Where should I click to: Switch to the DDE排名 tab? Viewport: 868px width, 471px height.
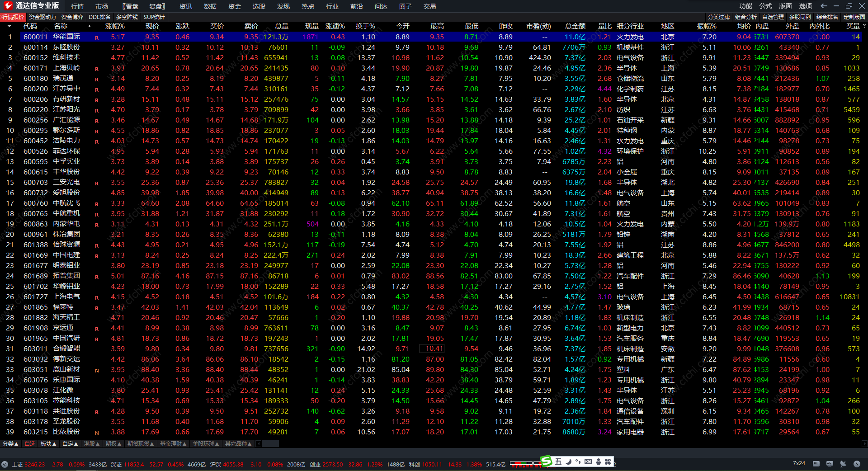pos(99,17)
